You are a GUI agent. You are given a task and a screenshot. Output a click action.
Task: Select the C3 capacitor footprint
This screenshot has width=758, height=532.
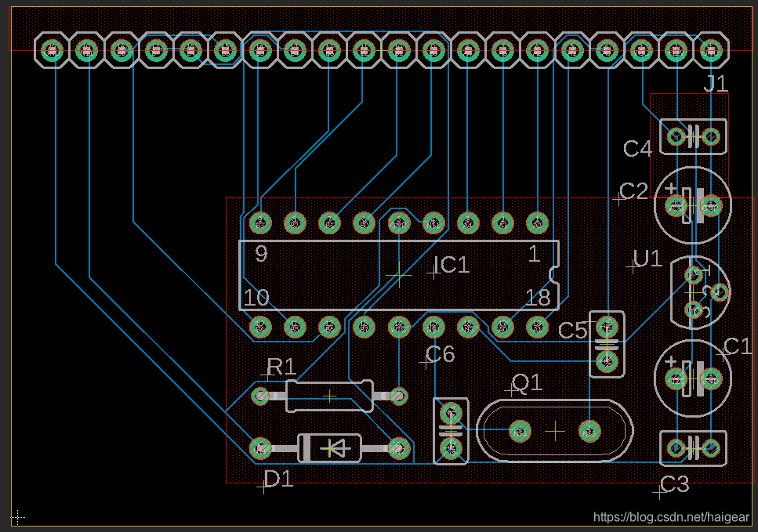[693, 448]
